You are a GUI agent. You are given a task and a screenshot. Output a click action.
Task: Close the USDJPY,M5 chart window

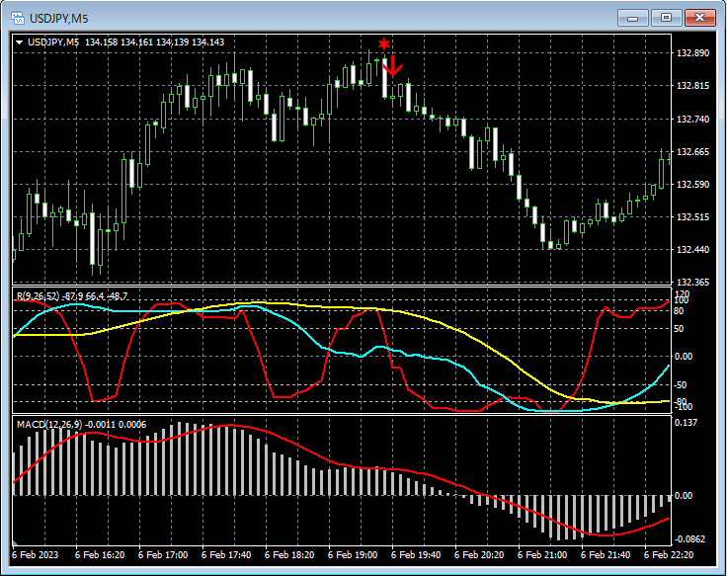pyautogui.click(x=702, y=17)
